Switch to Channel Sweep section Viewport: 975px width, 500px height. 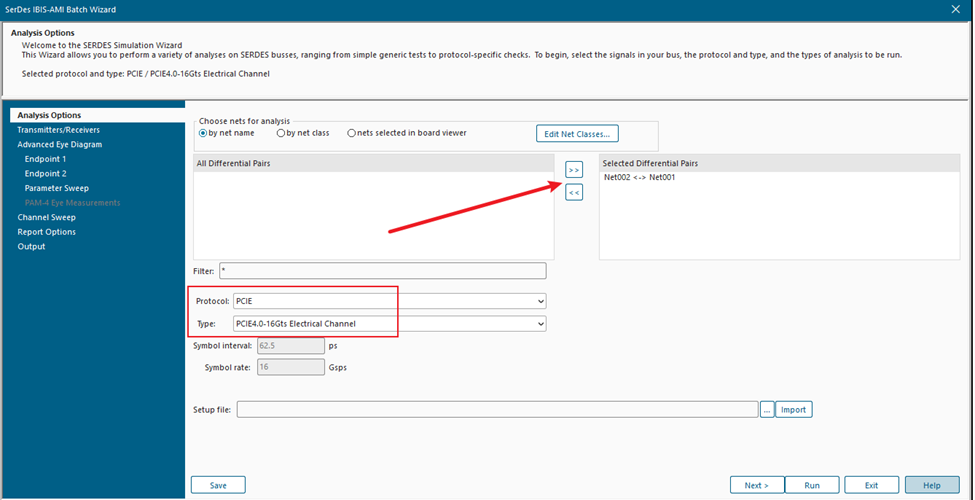click(46, 217)
